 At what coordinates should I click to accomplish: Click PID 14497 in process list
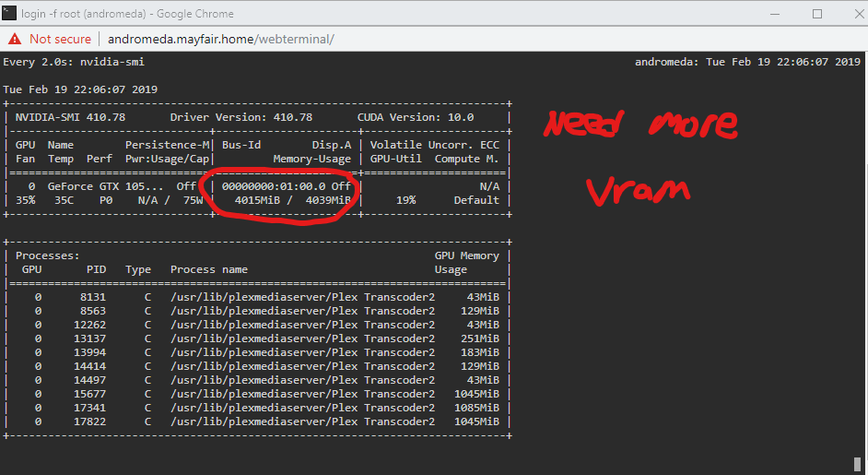coord(89,380)
